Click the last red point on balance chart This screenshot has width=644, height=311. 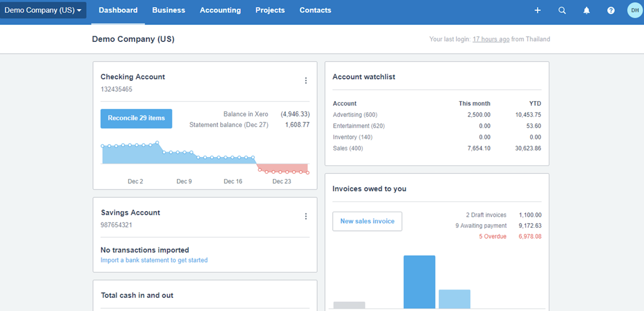tap(308, 173)
